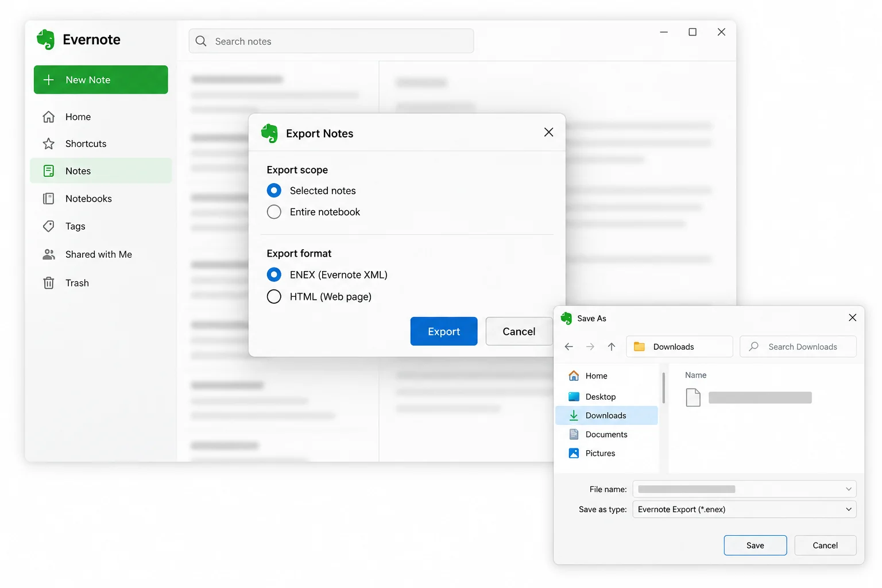Open the File name dropdown arrow
Viewport: 882px width, 588px height.
click(x=848, y=489)
